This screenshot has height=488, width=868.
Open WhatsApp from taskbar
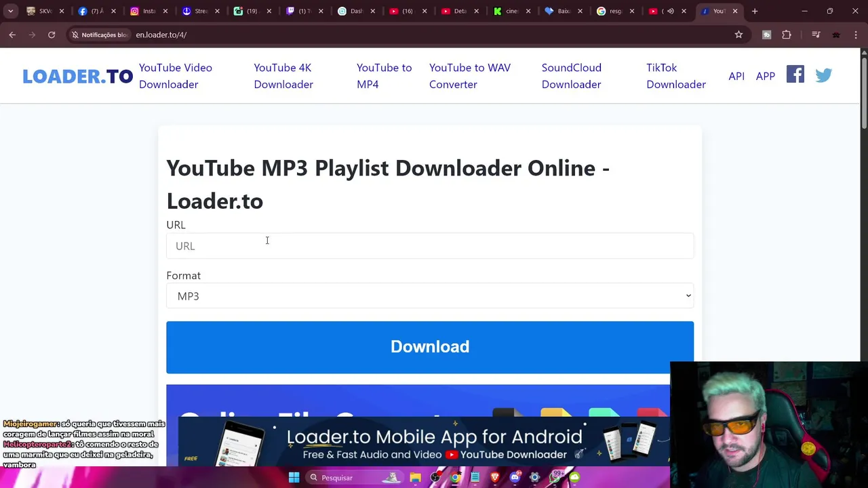(555, 478)
